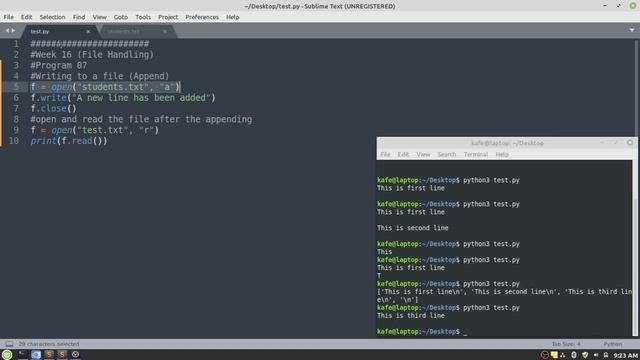
Task: Change the Python syntax selector
Action: coord(613,344)
